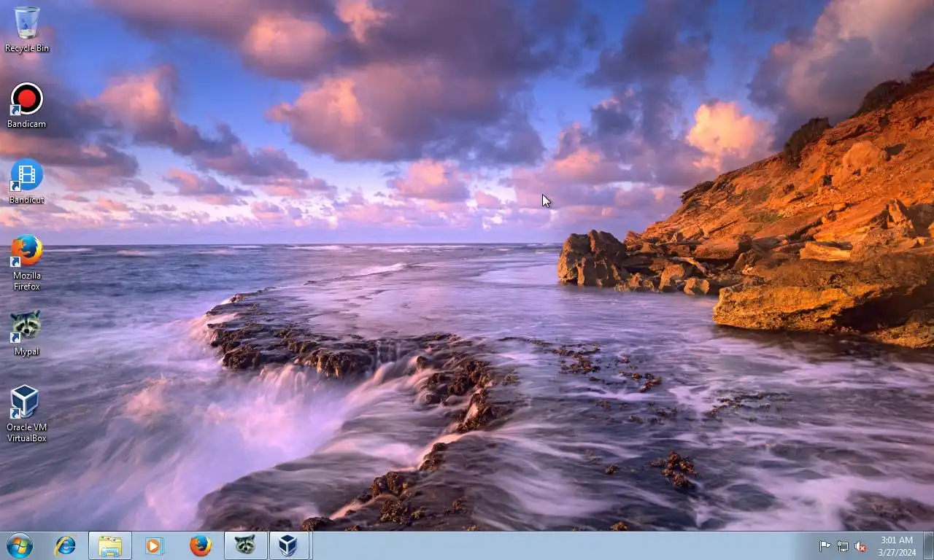The width and height of the screenshot is (934, 560).
Task: Launch Internet Explorer from the taskbar
Action: (66, 545)
